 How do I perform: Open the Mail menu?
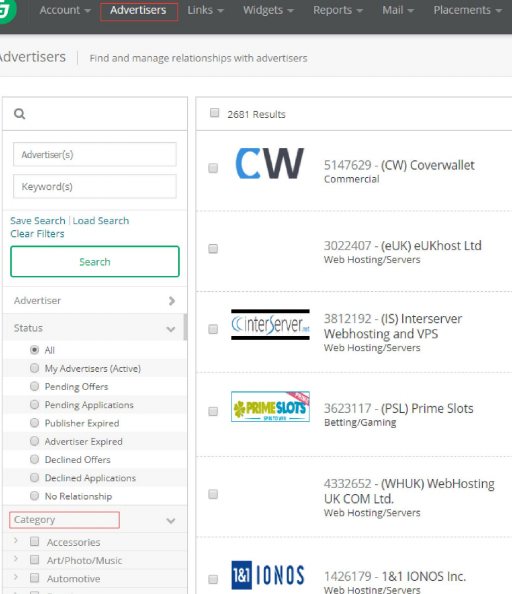point(398,10)
